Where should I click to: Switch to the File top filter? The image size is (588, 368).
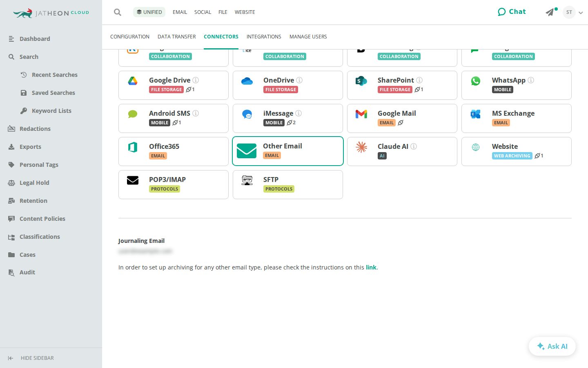(x=223, y=12)
